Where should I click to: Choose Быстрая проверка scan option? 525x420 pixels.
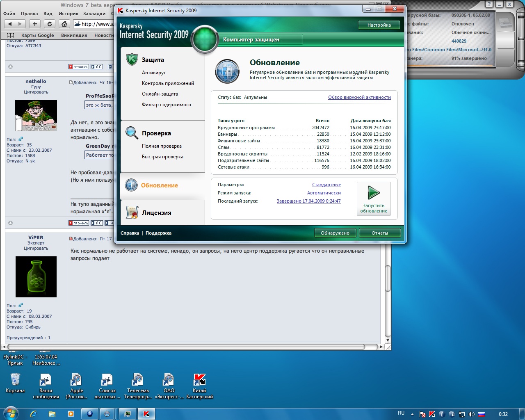(162, 157)
